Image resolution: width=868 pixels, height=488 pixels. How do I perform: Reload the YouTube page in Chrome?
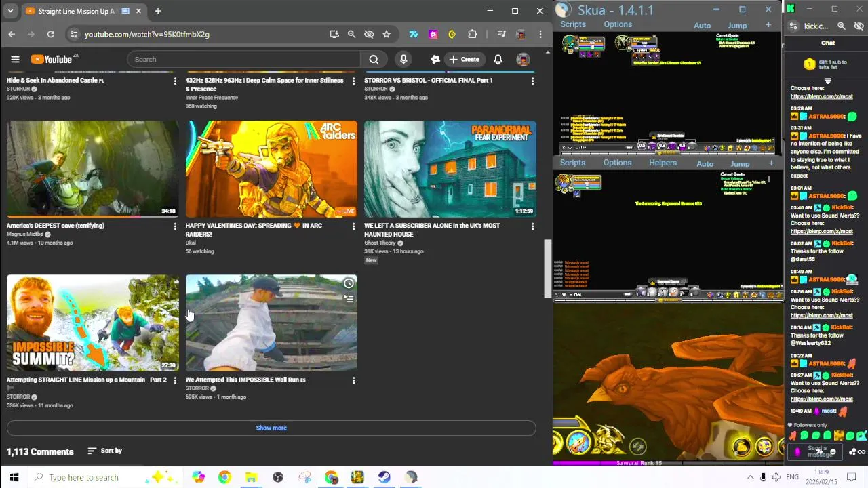pyautogui.click(x=50, y=34)
